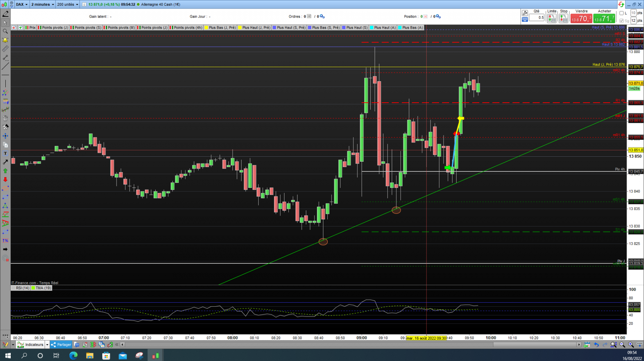Select the text T tool in sidebar
The image size is (644, 361).
coord(5,153)
